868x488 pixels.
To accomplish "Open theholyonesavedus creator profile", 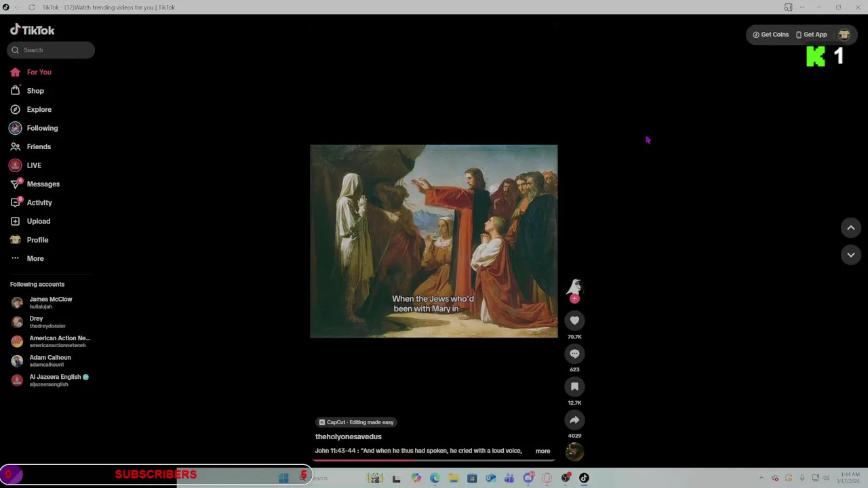I will coord(348,436).
